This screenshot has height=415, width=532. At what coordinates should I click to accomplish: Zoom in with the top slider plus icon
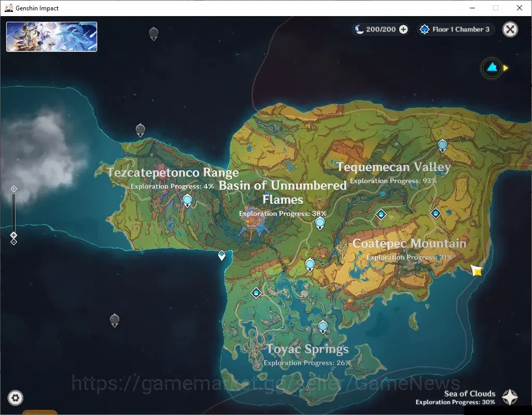coord(13,189)
